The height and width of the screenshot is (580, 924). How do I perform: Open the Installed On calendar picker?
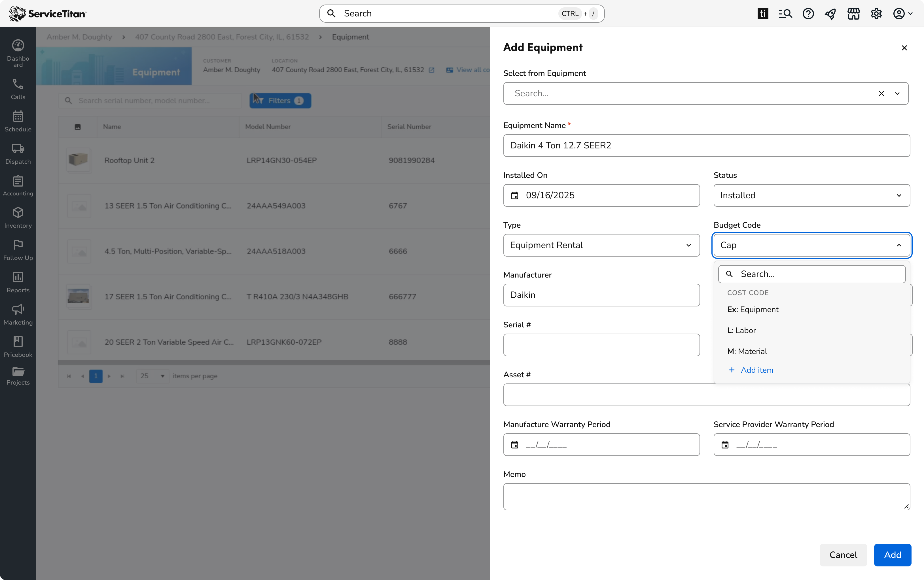click(514, 195)
